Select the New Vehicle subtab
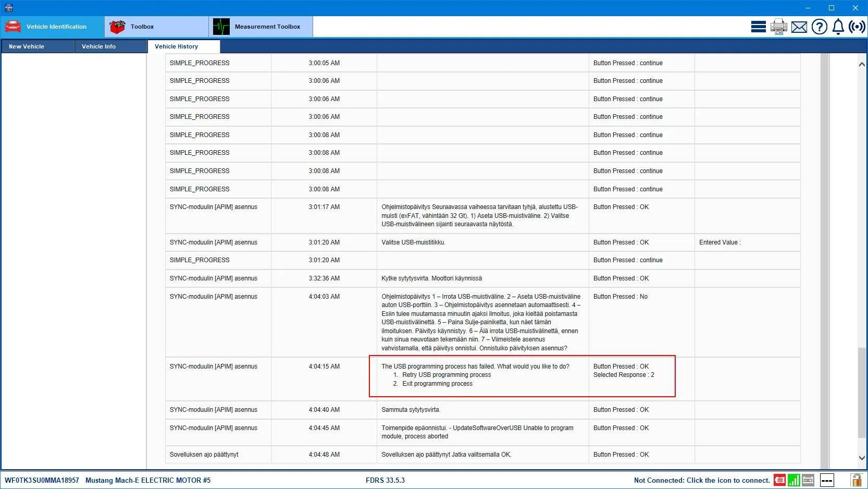868x489 pixels. click(x=38, y=46)
